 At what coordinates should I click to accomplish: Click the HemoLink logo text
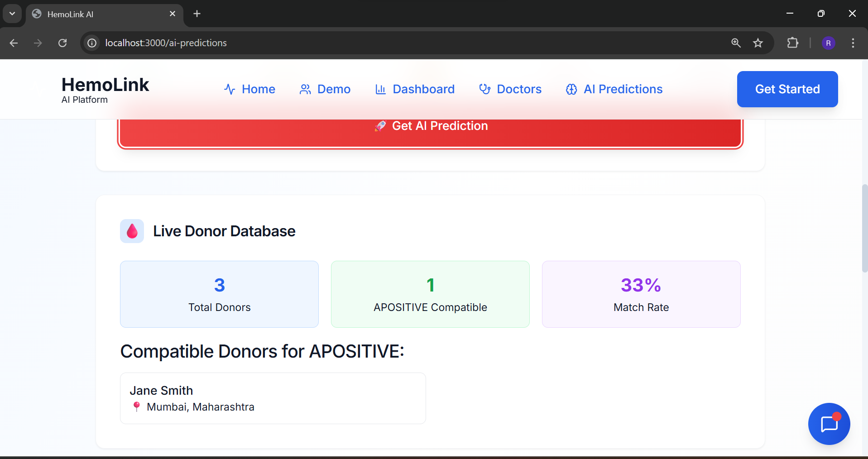point(105,85)
